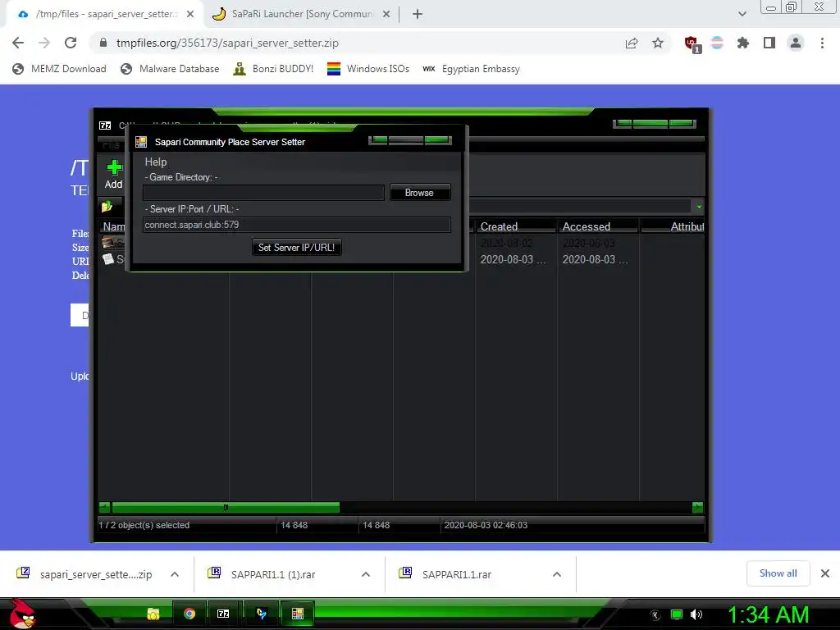840x630 pixels.
Task: Open a new browser tab
Action: click(x=418, y=14)
